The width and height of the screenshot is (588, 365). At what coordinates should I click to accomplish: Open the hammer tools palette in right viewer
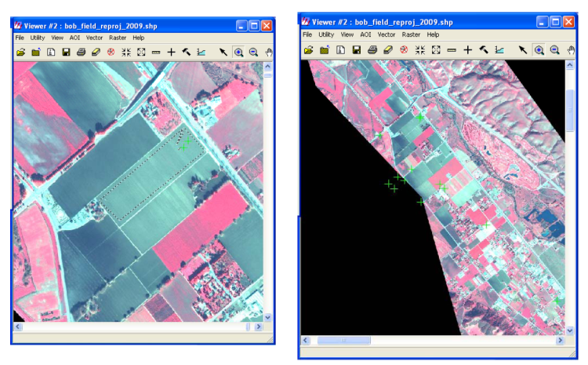click(484, 50)
